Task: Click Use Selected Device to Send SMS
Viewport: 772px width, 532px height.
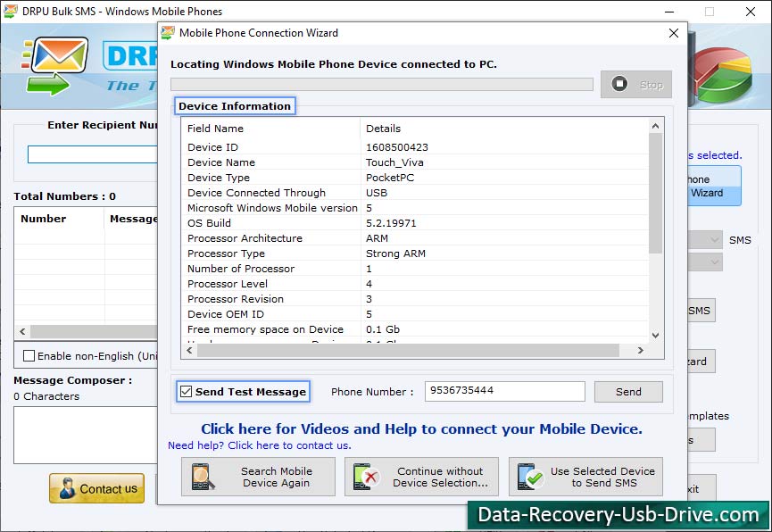Action: (585, 477)
